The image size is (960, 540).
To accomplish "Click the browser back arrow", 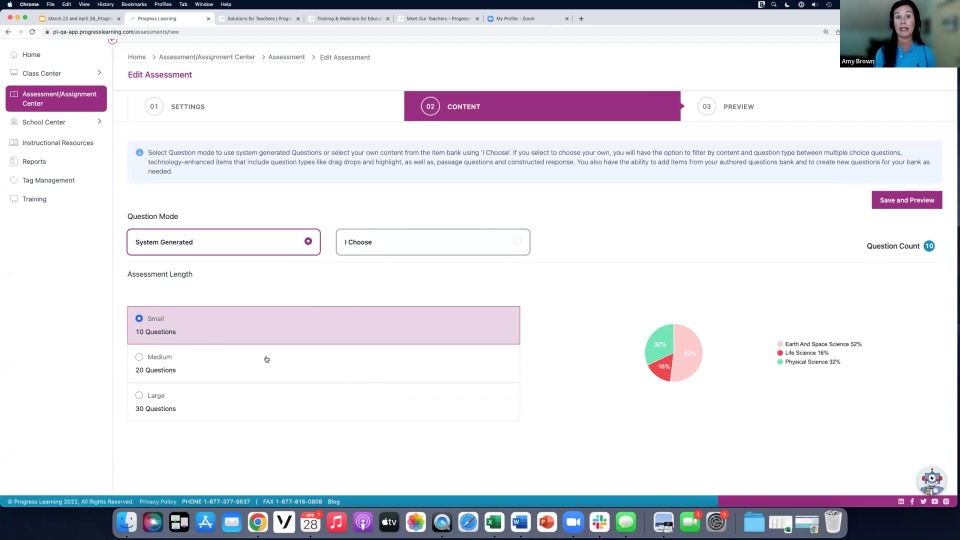I will [8, 32].
